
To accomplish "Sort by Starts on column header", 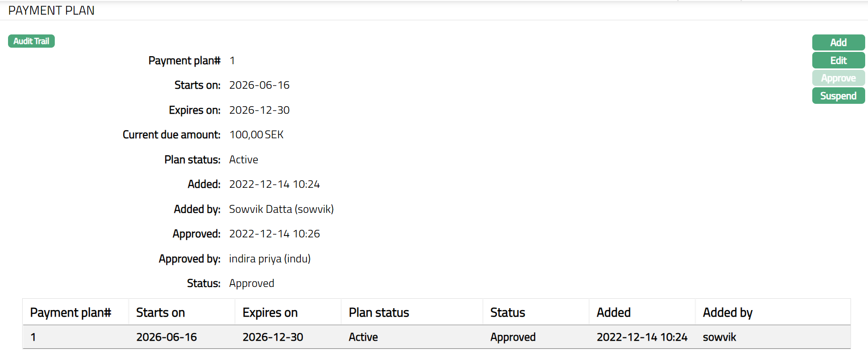I will tap(161, 312).
